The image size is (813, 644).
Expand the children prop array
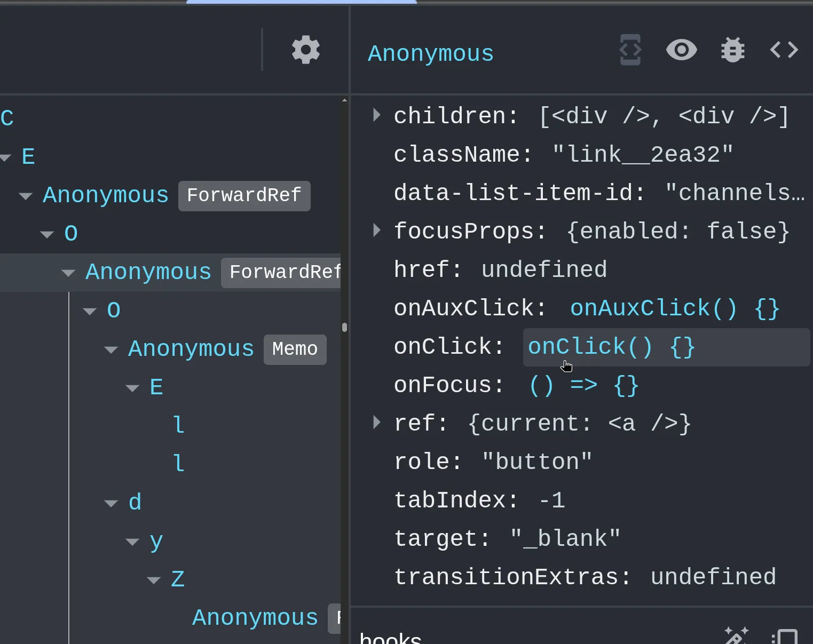377,115
